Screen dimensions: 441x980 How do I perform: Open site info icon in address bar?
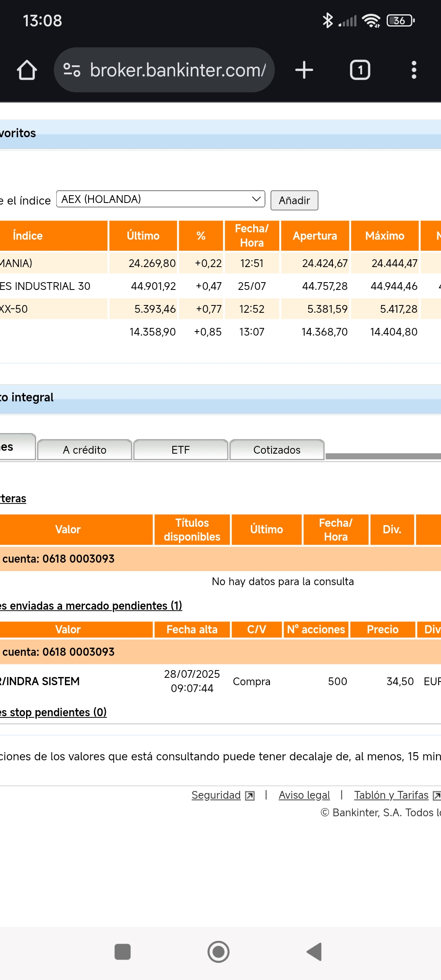point(72,70)
